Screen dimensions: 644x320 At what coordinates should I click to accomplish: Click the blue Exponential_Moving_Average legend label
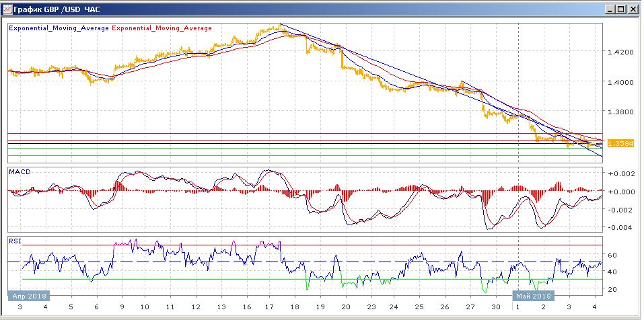pos(59,28)
